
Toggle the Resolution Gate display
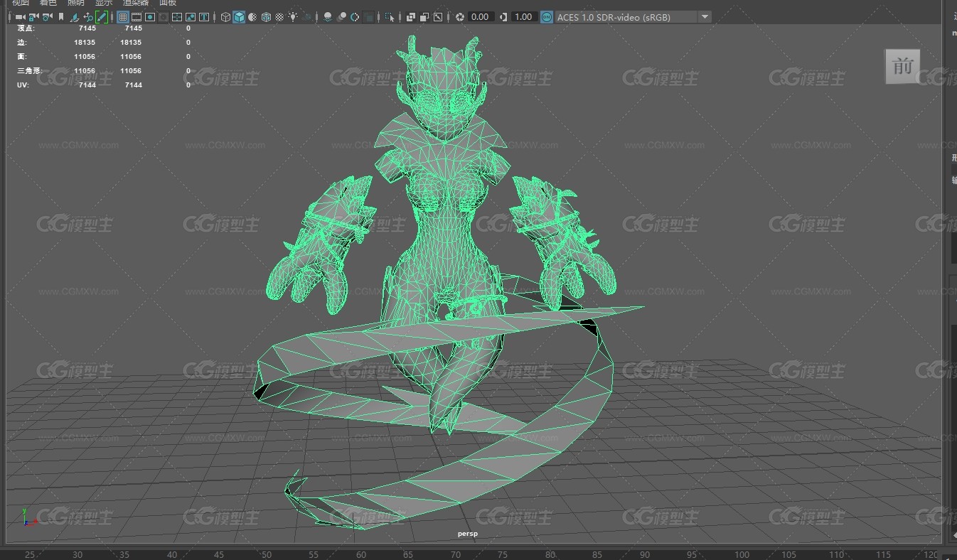tap(150, 16)
